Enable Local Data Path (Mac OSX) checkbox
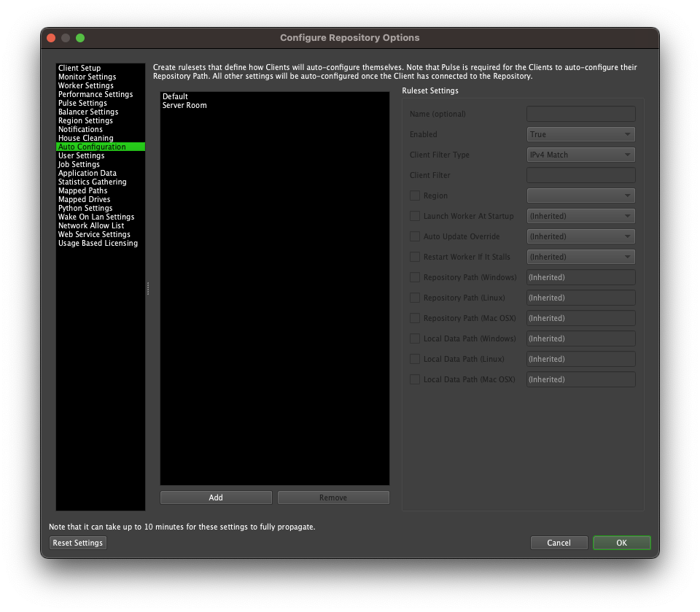Viewport: 700px width, 612px height. click(415, 380)
